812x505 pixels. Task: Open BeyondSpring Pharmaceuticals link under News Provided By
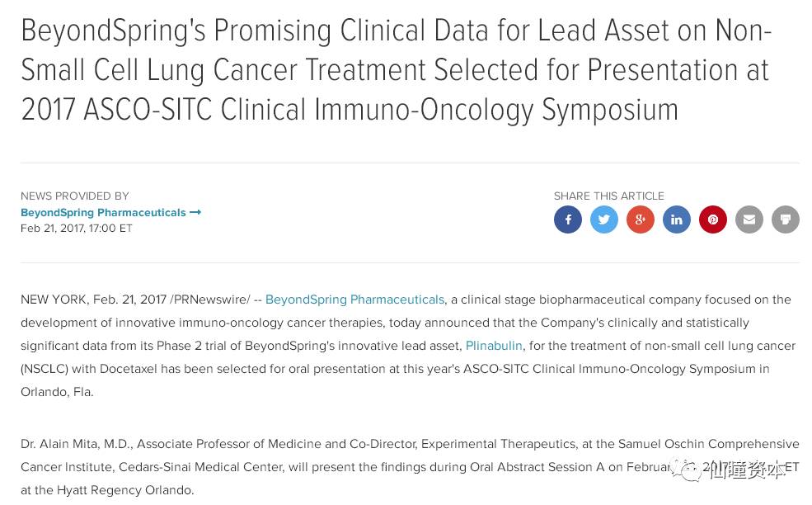click(x=103, y=212)
